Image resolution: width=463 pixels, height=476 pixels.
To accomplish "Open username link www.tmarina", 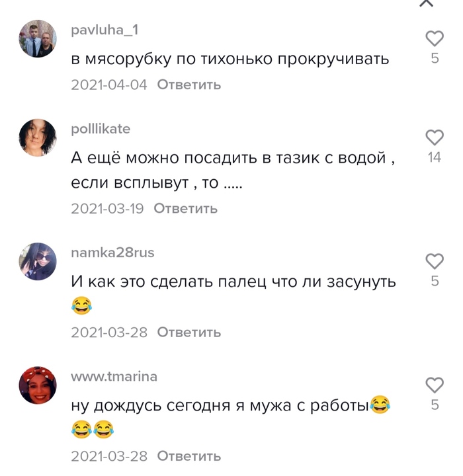I will (114, 376).
